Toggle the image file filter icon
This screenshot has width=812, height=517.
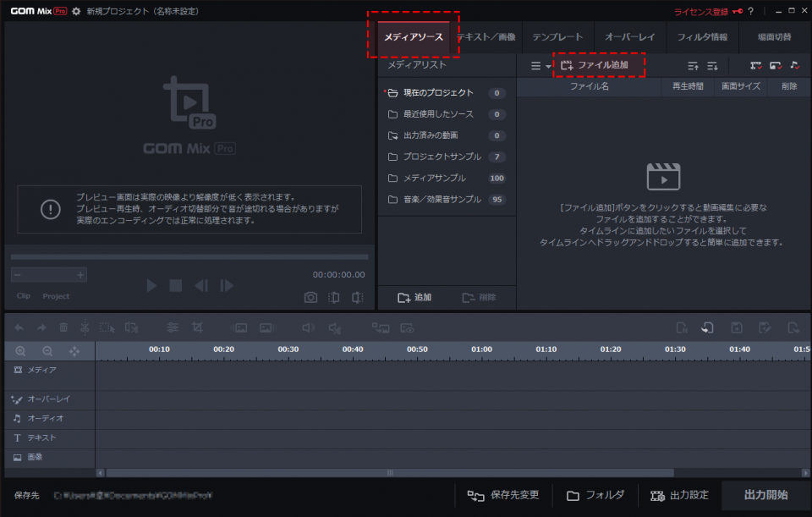776,65
